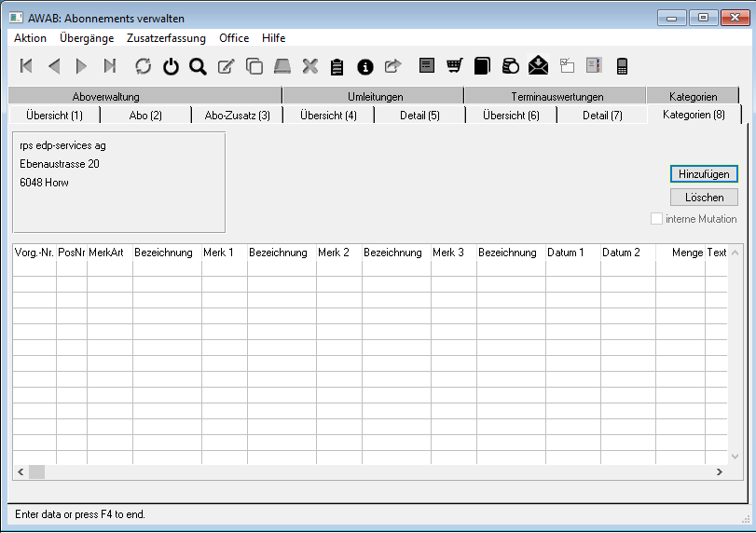Image resolution: width=756 pixels, height=533 pixels.
Task: Toggle the interne Mutation checkbox
Action: click(x=657, y=219)
